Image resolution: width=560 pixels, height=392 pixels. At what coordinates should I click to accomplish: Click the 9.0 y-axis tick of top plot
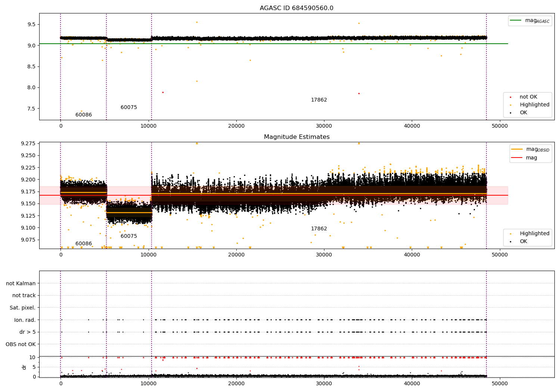[31, 46]
